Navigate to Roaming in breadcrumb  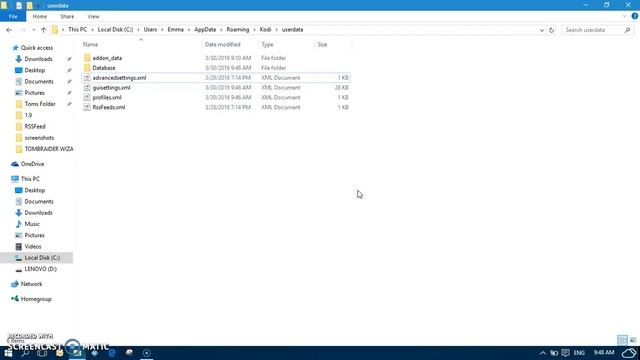tap(238, 30)
